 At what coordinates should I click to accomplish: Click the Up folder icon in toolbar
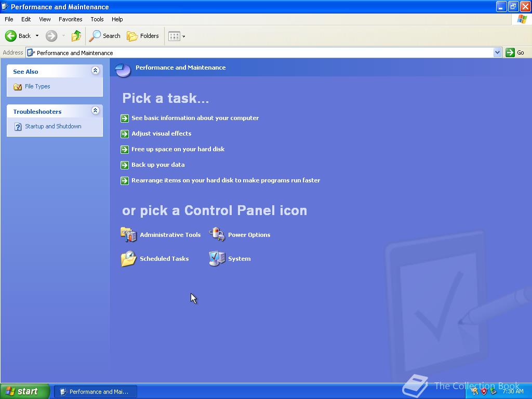point(76,36)
